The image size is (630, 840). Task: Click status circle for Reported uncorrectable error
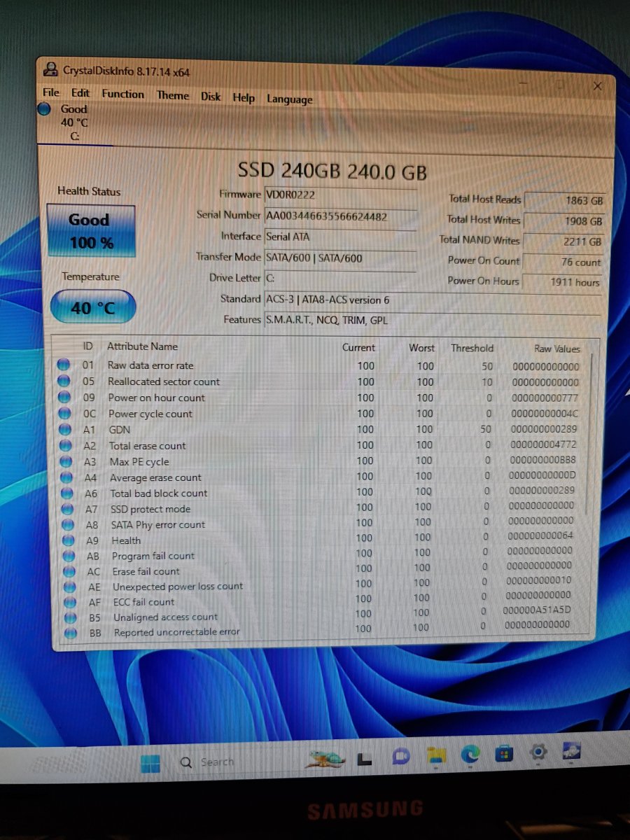[x=70, y=633]
